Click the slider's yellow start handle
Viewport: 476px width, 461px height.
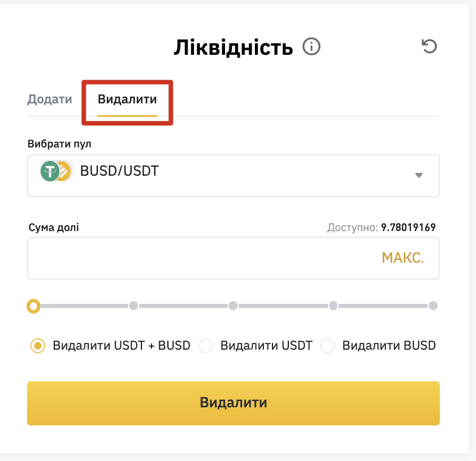33,306
